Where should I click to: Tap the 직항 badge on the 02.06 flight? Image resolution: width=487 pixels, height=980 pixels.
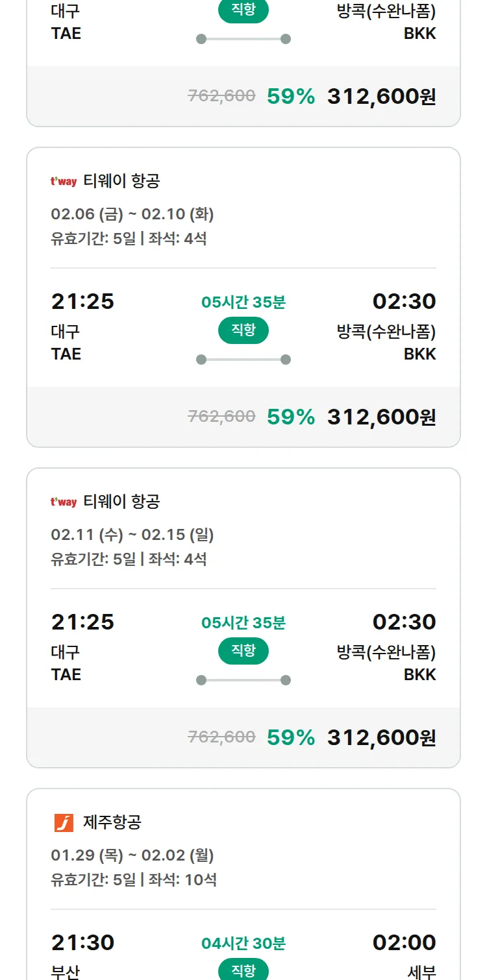[x=243, y=330]
